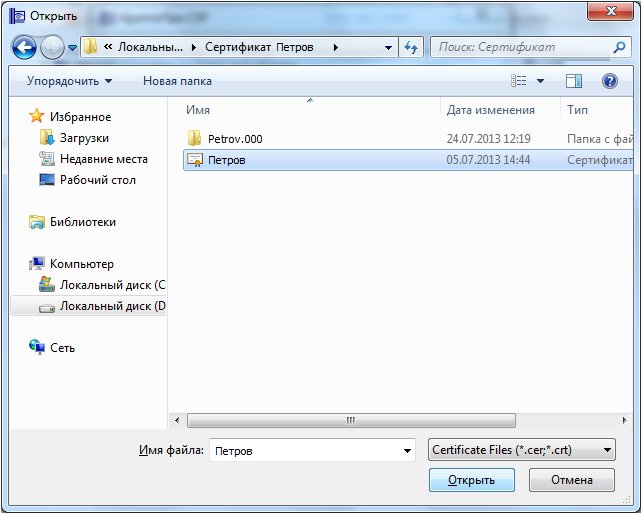642x514 pixels.
Task: Click the refresh address bar icon
Action: pyautogui.click(x=411, y=47)
